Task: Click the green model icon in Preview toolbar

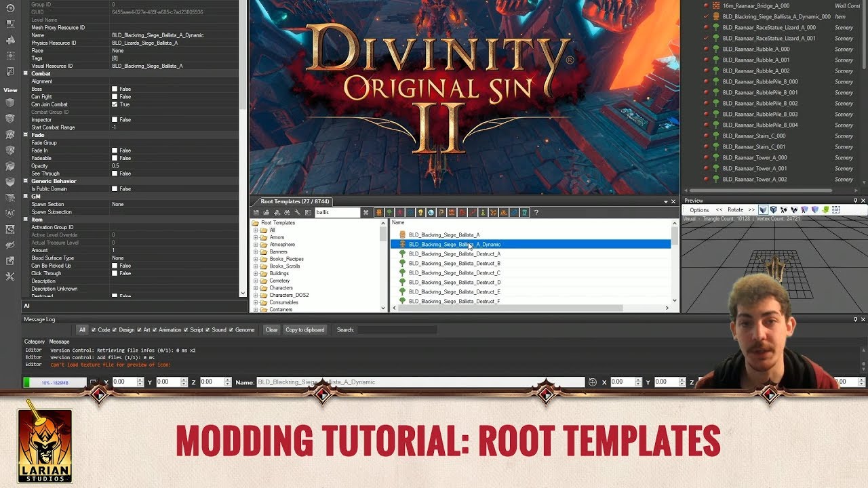Action: [x=825, y=209]
